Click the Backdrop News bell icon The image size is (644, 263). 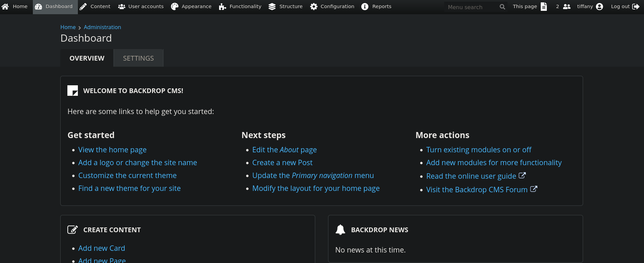click(340, 229)
